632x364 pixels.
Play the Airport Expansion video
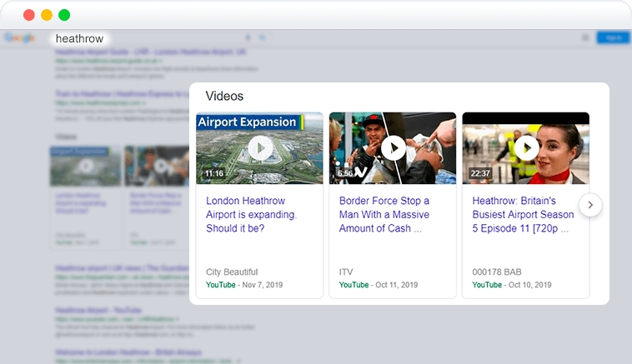[260, 148]
